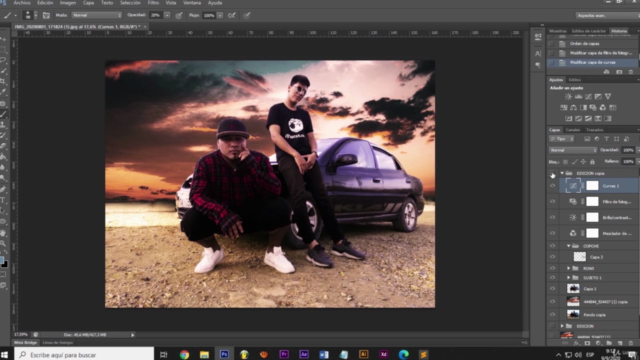Hide the Curvas 1 layer
The height and width of the screenshot is (360, 640).
coord(553,186)
